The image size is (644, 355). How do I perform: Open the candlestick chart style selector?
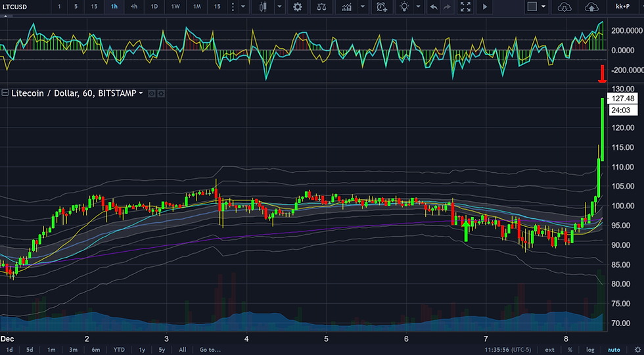click(x=264, y=7)
